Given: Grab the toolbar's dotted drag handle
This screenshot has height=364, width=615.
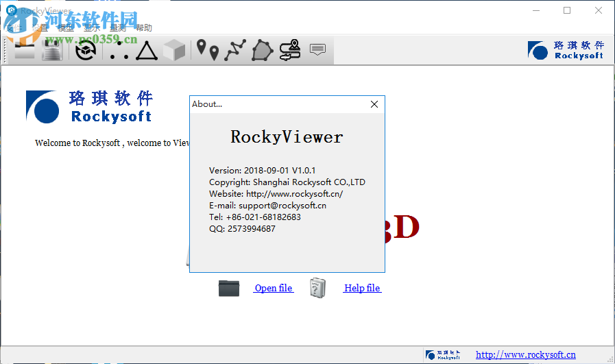Looking at the screenshot, I should pos(5,51).
